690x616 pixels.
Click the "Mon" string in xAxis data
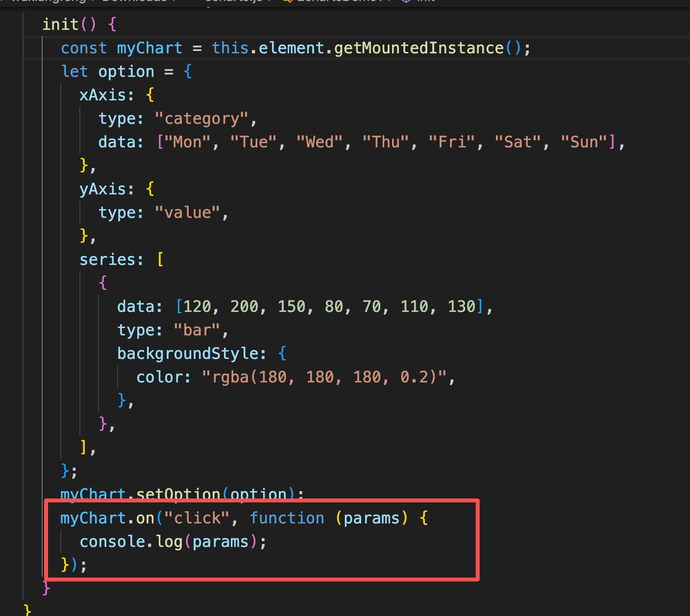(188, 142)
